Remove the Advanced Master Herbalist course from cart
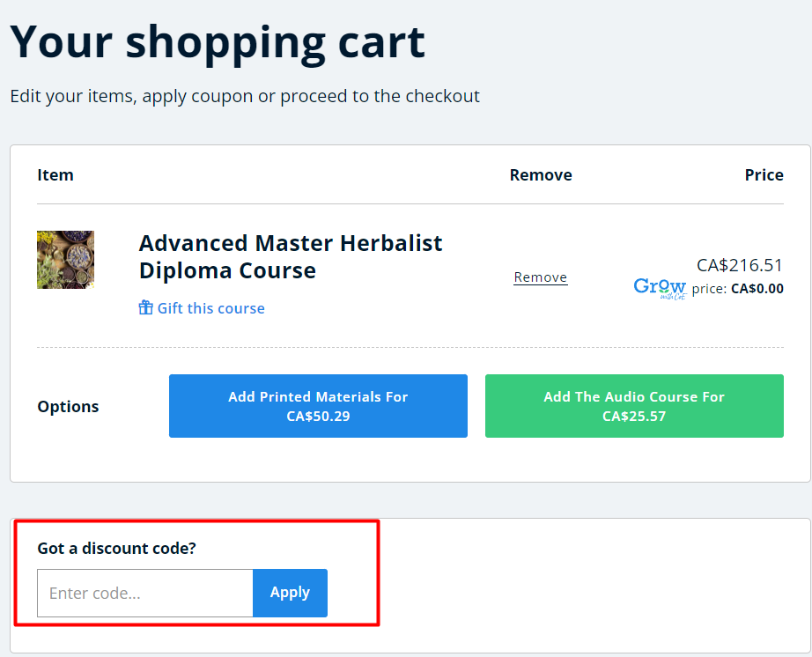The width and height of the screenshot is (812, 657). pyautogui.click(x=540, y=277)
